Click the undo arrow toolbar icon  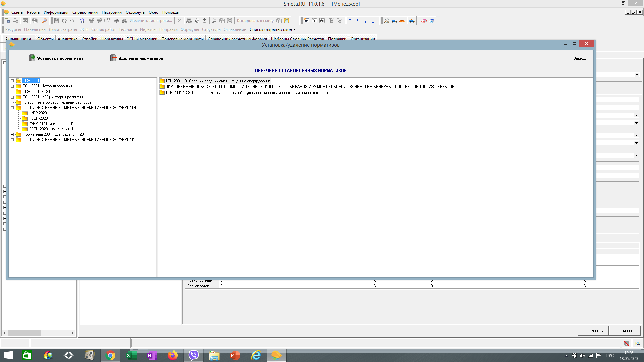(x=72, y=21)
